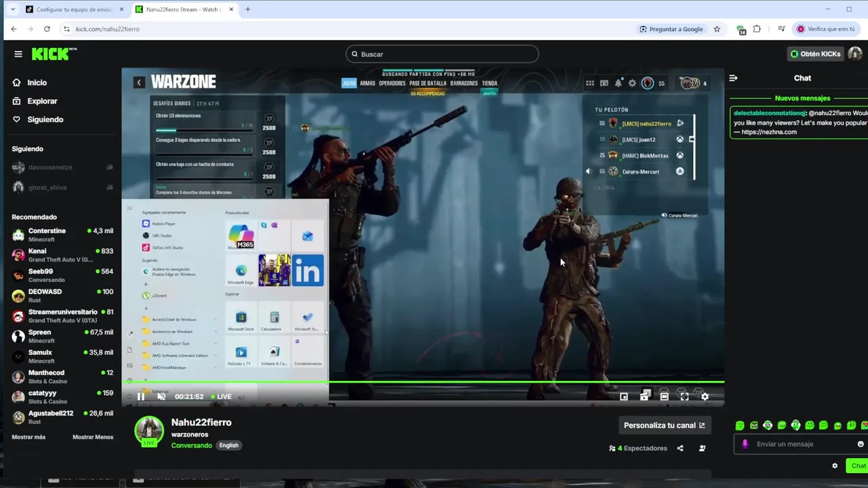Open Nahu22fierro streamer avatar
Screen dimensions: 868x488
coord(149,431)
